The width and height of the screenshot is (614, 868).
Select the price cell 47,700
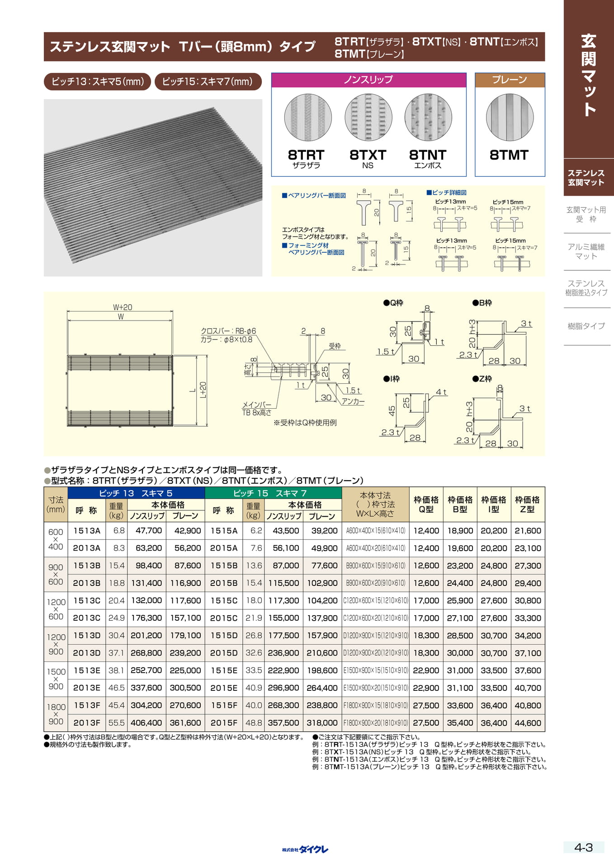146,531
